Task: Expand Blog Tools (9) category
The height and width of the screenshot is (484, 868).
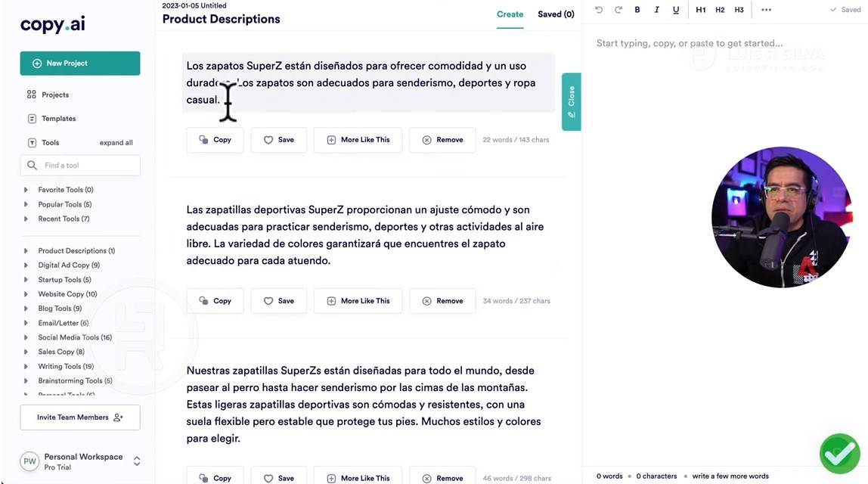Action: (53, 309)
